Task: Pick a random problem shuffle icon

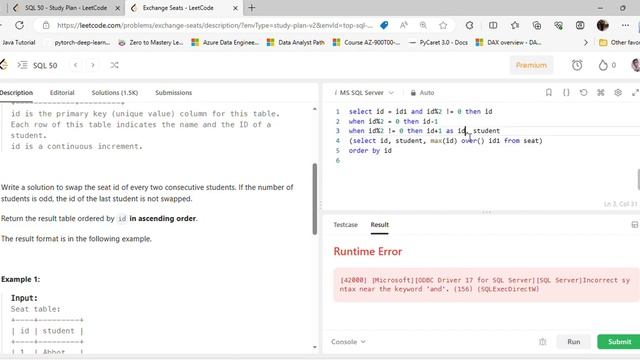Action: 114,65
